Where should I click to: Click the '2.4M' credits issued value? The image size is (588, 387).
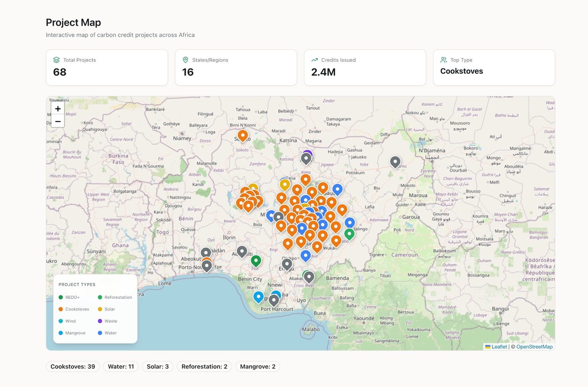(x=323, y=72)
